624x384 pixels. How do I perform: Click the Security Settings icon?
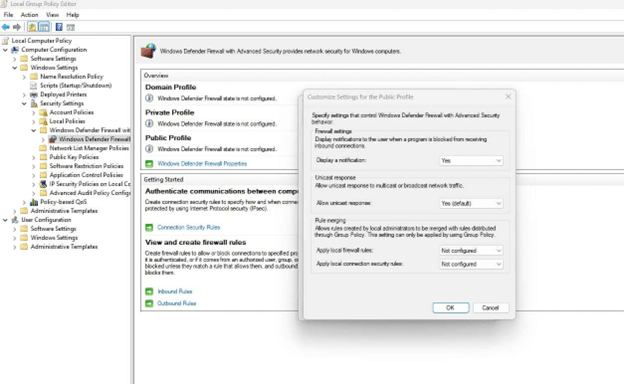(34, 103)
